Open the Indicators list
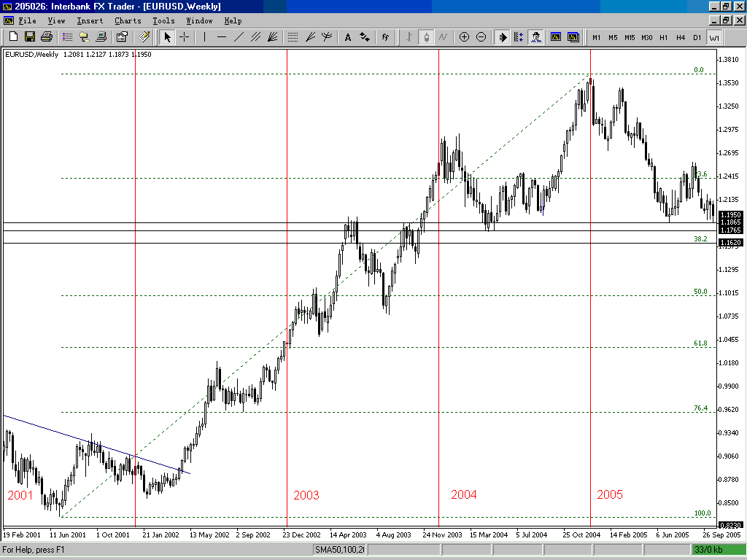 385,37
